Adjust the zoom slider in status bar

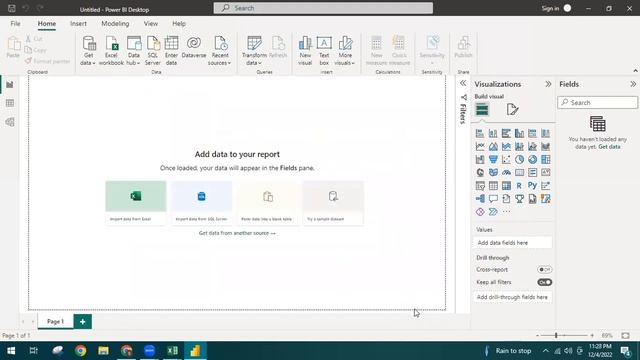(x=556, y=336)
